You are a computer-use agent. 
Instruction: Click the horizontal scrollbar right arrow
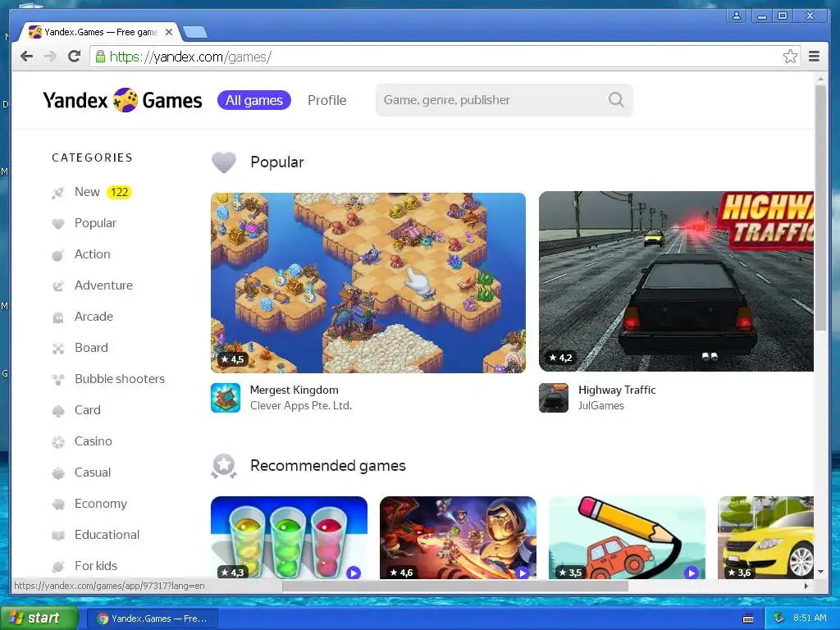click(806, 586)
